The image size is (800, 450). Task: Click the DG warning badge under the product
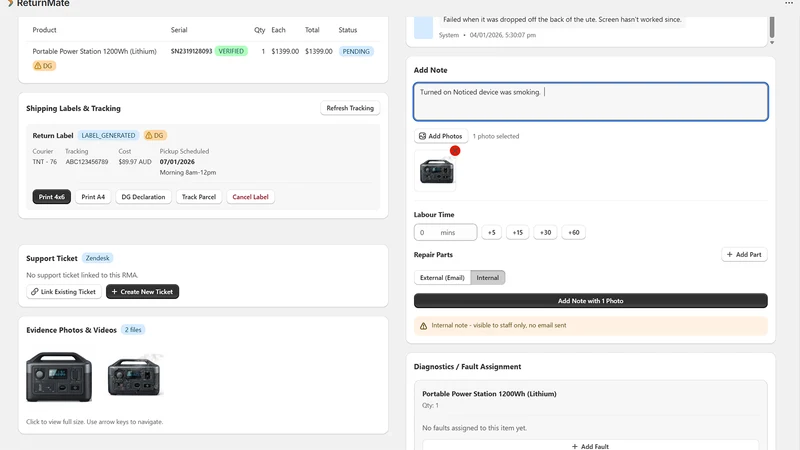(44, 66)
